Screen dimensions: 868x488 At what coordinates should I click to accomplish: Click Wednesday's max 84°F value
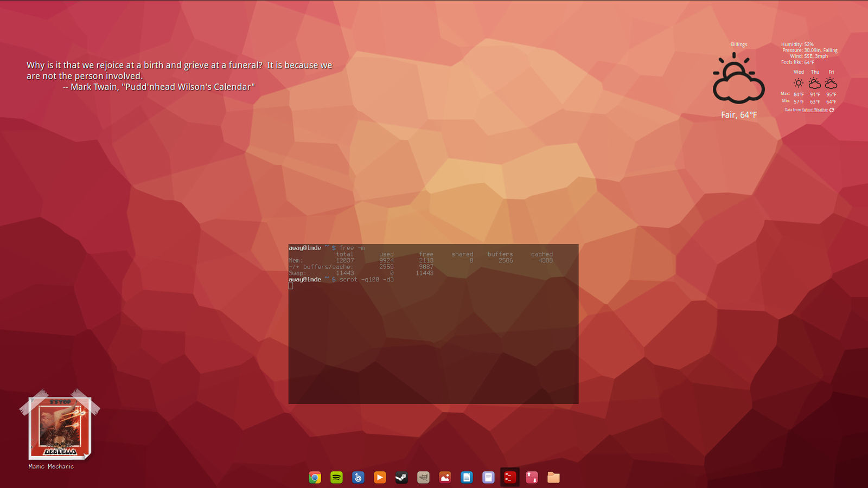[799, 95]
